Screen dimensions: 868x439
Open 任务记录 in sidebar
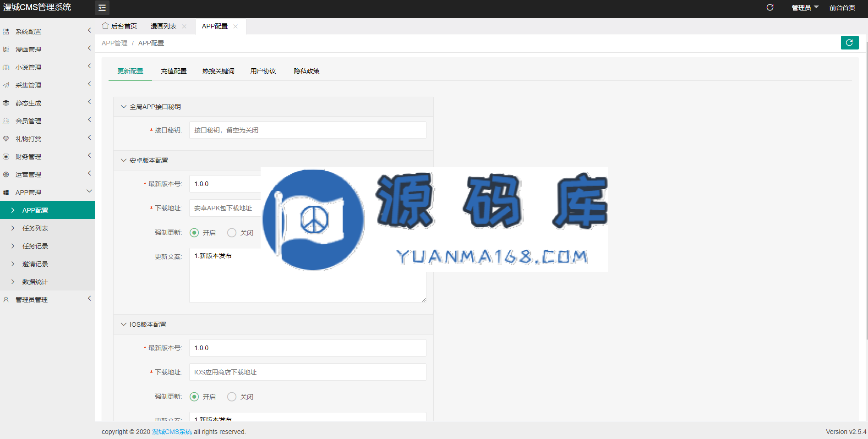coord(47,246)
